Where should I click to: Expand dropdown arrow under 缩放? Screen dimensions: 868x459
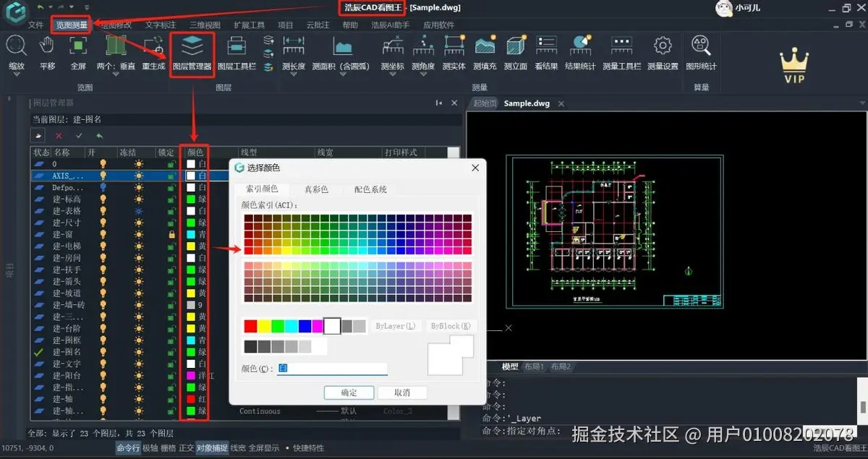[x=16, y=75]
